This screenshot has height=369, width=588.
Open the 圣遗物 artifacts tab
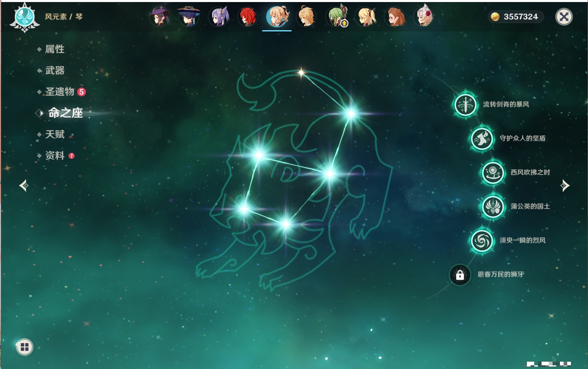click(59, 92)
